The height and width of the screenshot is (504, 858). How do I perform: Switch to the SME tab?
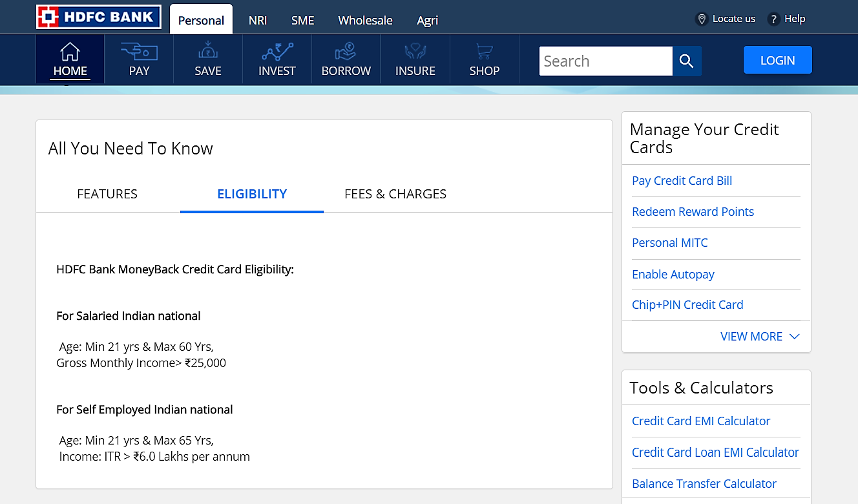click(x=302, y=20)
